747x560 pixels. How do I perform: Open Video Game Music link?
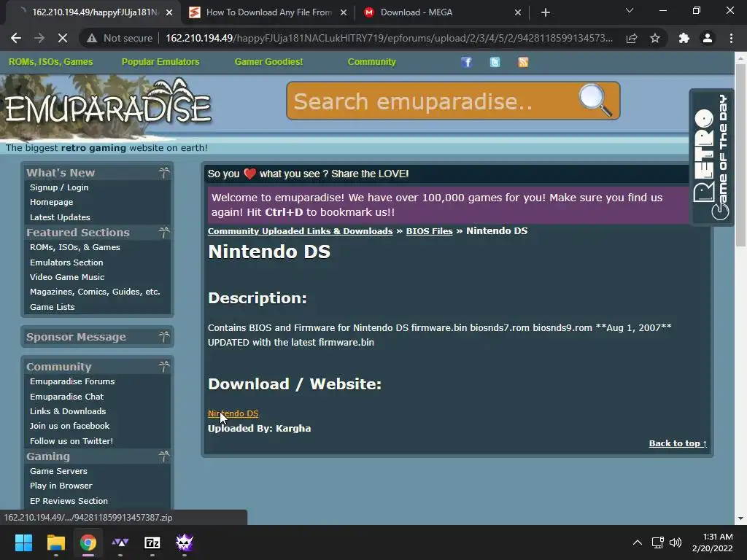click(x=67, y=277)
